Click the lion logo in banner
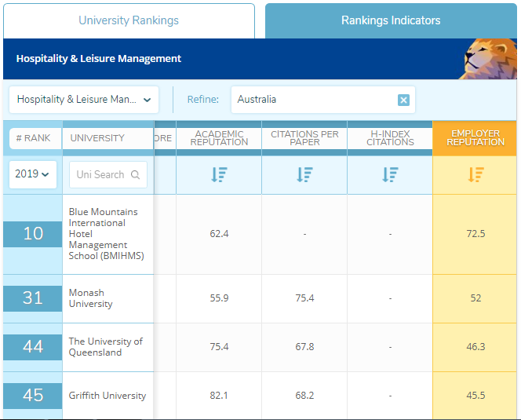The height and width of the screenshot is (420, 521). pos(488,59)
